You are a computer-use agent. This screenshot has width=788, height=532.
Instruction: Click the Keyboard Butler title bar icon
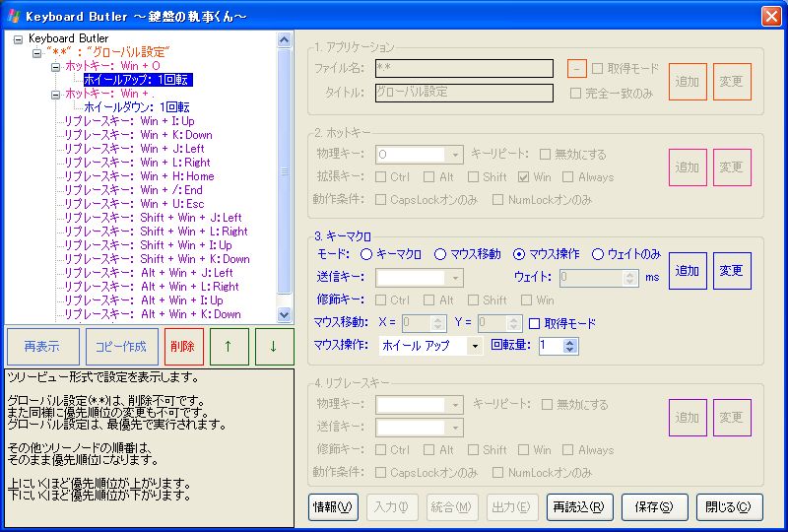tap(14, 16)
